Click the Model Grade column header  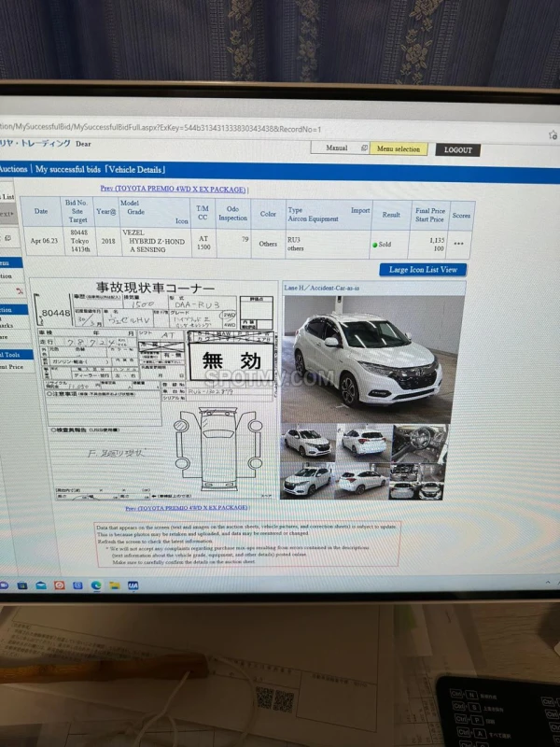[154, 212]
